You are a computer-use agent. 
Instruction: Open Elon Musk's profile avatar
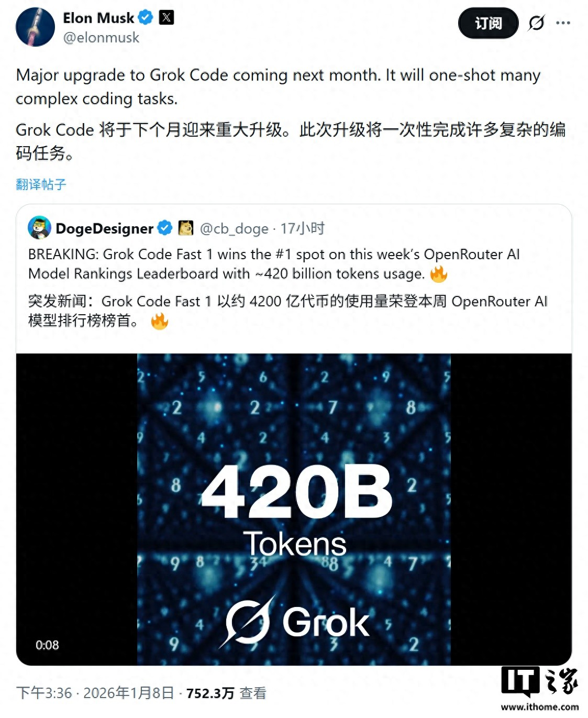[36, 27]
